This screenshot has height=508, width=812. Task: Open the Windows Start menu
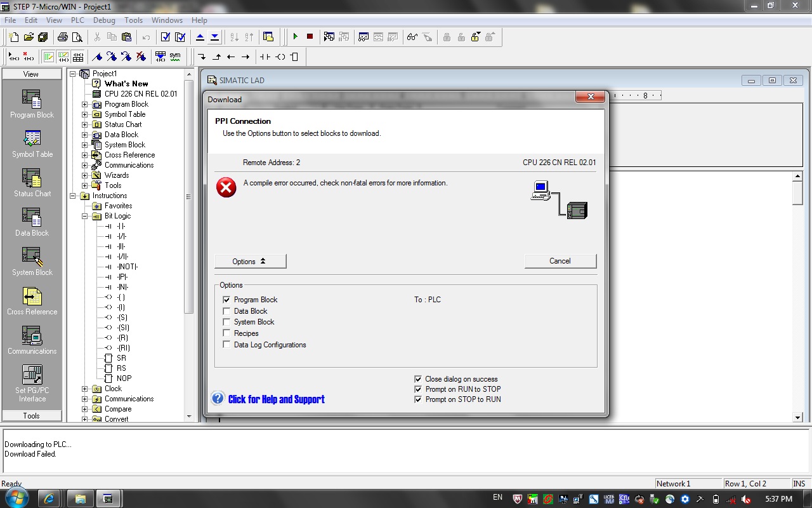(16, 497)
